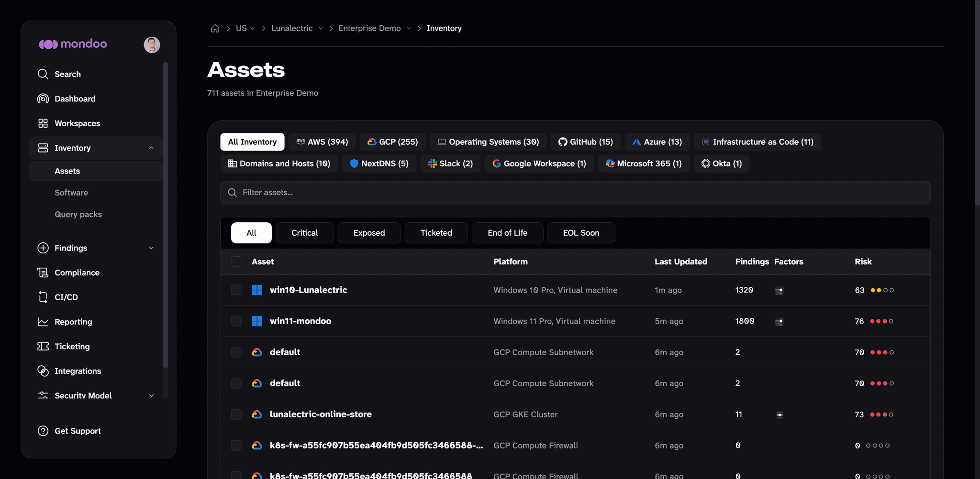The height and width of the screenshot is (479, 980).
Task: Select the All Inventory tab
Action: [252, 142]
